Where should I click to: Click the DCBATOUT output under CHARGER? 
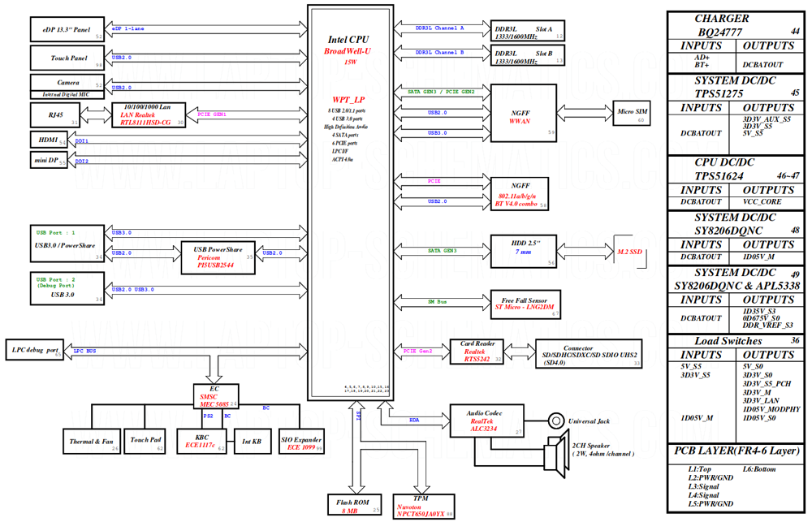762,65
